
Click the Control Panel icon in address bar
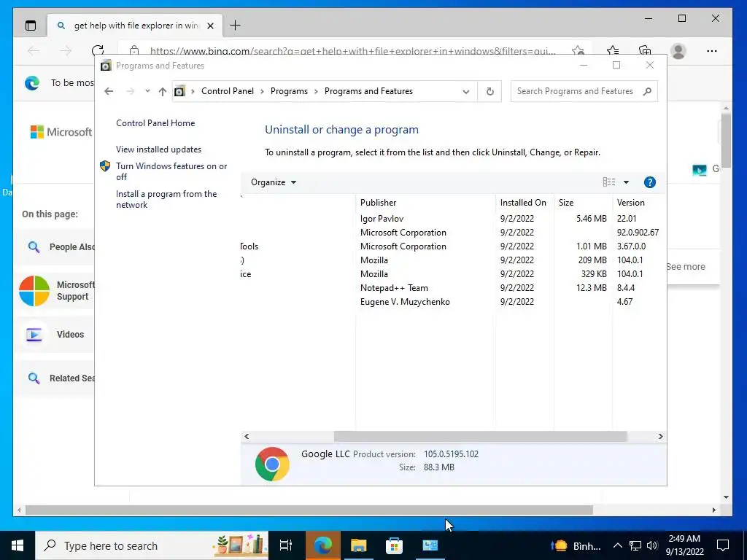coord(179,91)
